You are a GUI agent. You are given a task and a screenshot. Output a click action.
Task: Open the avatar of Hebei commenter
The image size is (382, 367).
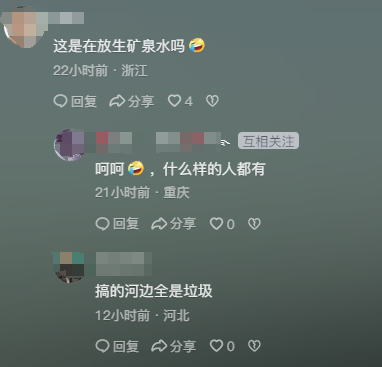[x=70, y=267]
